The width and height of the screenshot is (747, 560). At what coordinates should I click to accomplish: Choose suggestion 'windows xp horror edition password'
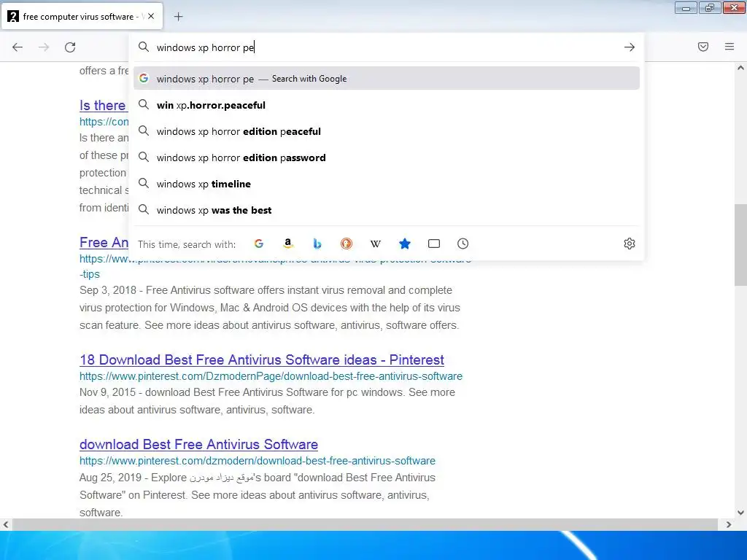(x=387, y=157)
